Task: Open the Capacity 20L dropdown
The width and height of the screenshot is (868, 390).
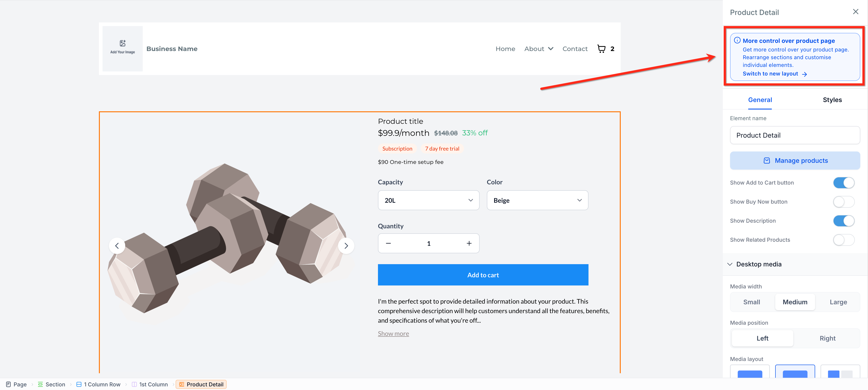Action: click(x=428, y=200)
